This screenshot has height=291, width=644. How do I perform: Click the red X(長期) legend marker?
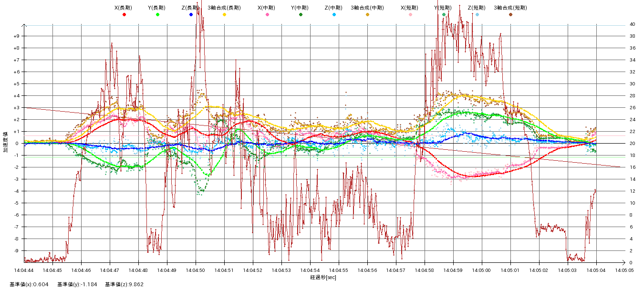(124, 15)
